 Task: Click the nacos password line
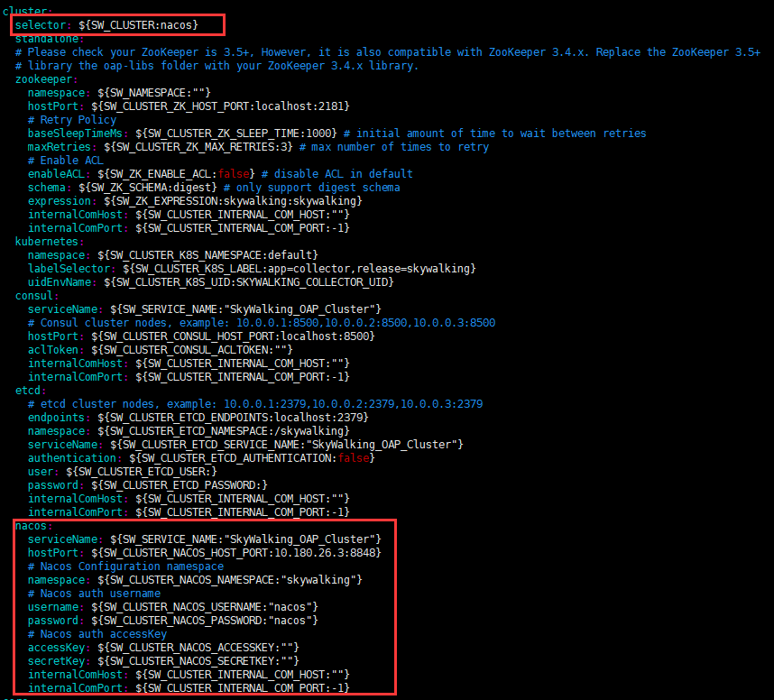pyautogui.click(x=173, y=620)
